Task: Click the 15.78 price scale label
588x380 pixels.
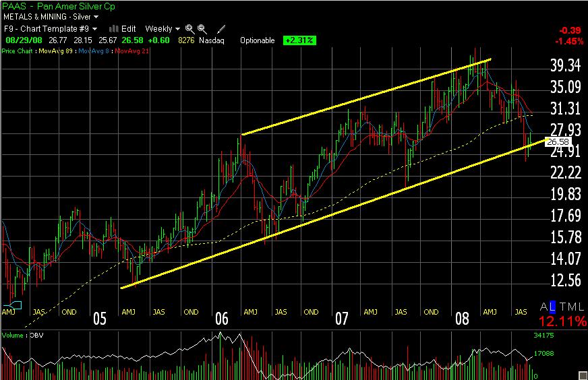Action: [x=566, y=237]
